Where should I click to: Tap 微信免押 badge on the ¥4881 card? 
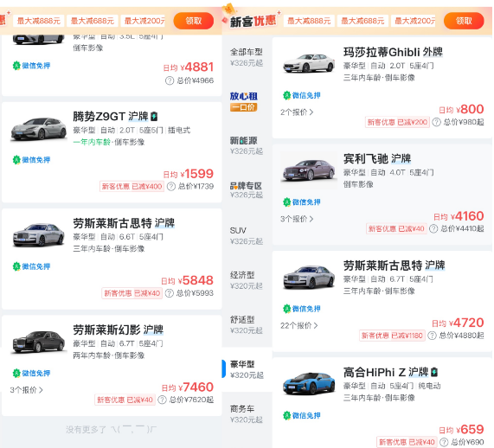tap(31, 66)
